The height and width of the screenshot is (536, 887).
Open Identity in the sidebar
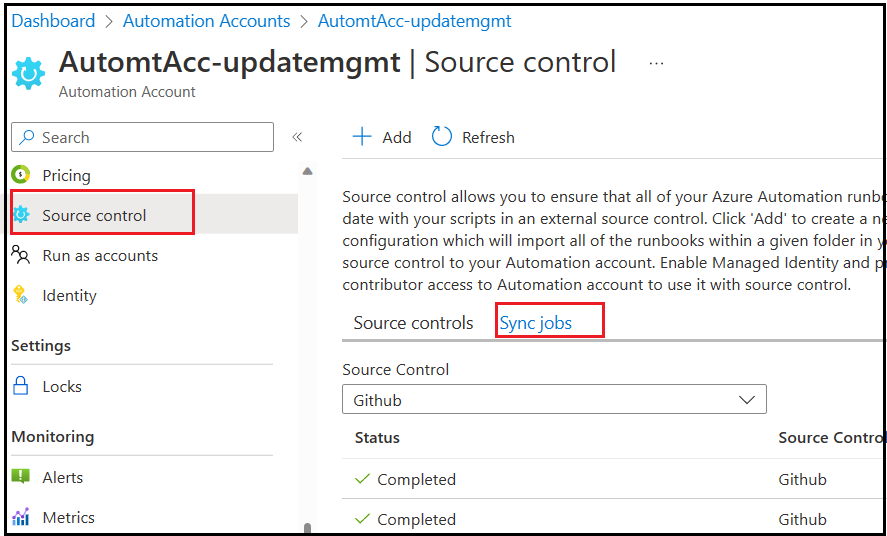pyautogui.click(x=70, y=296)
